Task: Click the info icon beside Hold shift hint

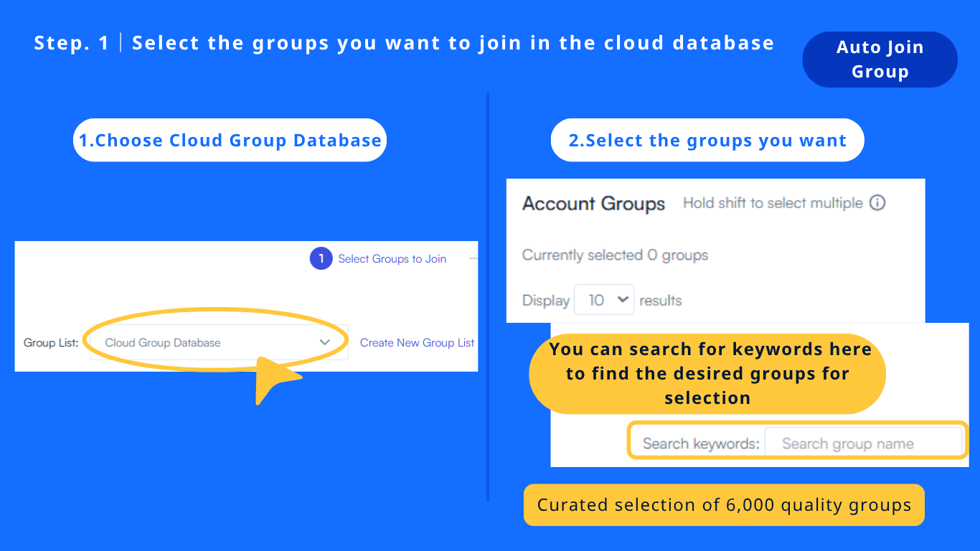Action: coord(877,203)
